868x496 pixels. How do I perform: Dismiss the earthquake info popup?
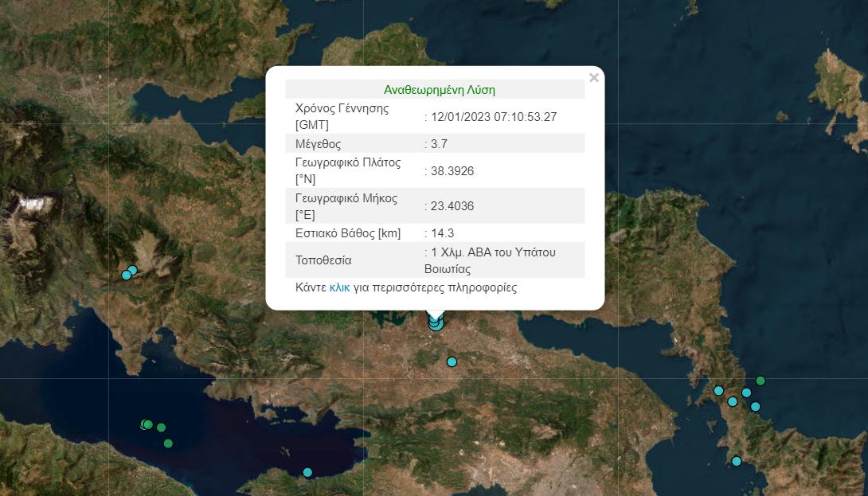[x=593, y=77]
